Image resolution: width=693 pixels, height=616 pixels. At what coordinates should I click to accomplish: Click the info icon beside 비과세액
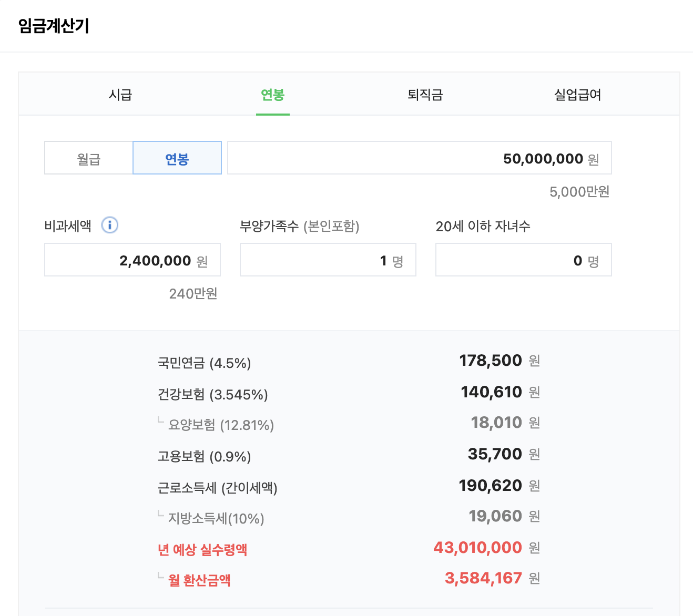(x=110, y=225)
